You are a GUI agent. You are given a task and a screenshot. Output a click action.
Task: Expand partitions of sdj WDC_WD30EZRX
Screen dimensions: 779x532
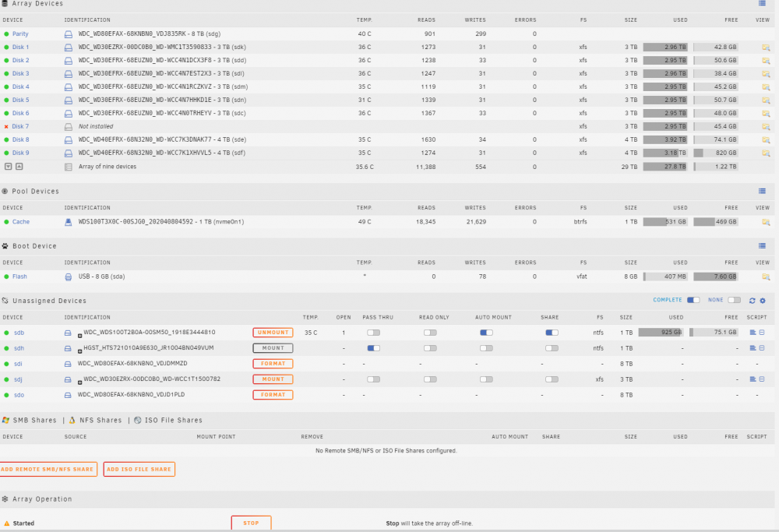pyautogui.click(x=79, y=382)
